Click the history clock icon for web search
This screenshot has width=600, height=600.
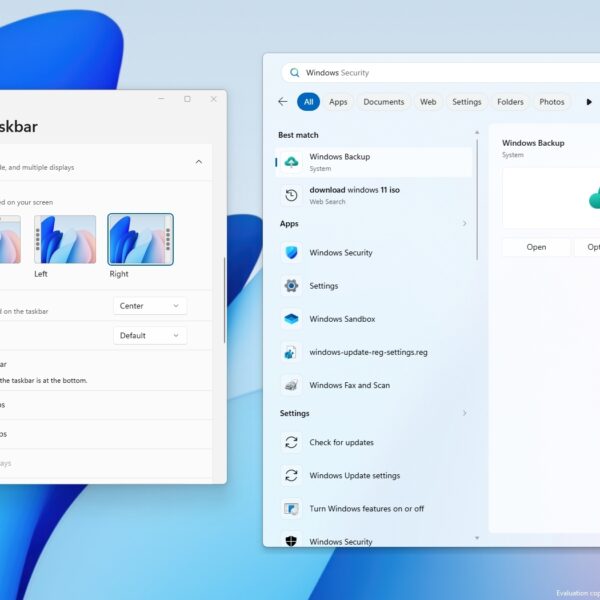[x=291, y=195]
